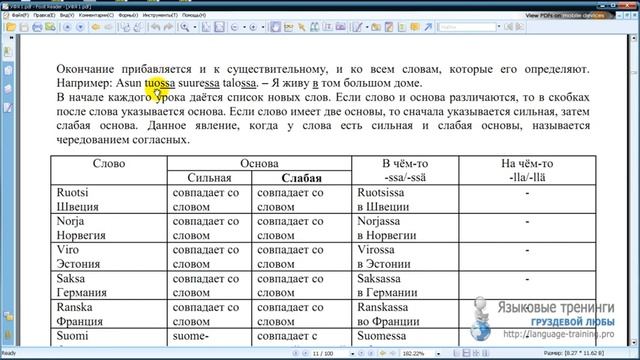Click the Find Next icon beside search
The height and width of the screenshot is (360, 640).
[520, 27]
